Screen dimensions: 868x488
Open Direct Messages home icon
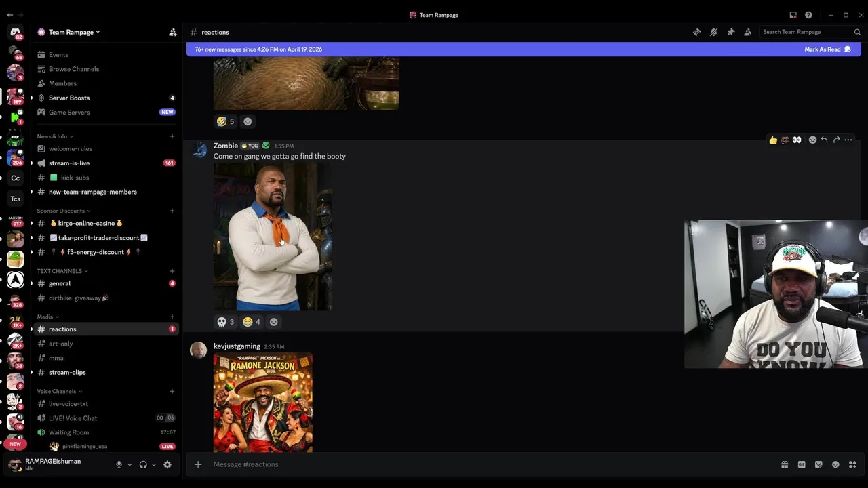click(15, 33)
